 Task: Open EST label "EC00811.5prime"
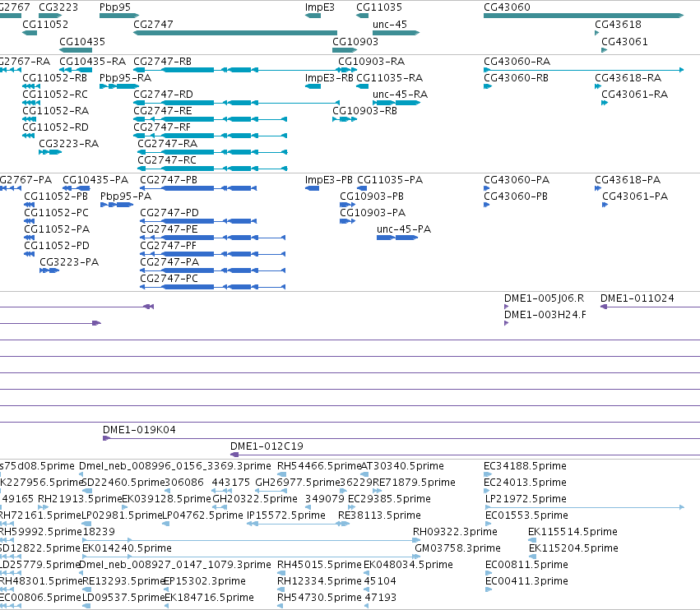tap(526, 565)
